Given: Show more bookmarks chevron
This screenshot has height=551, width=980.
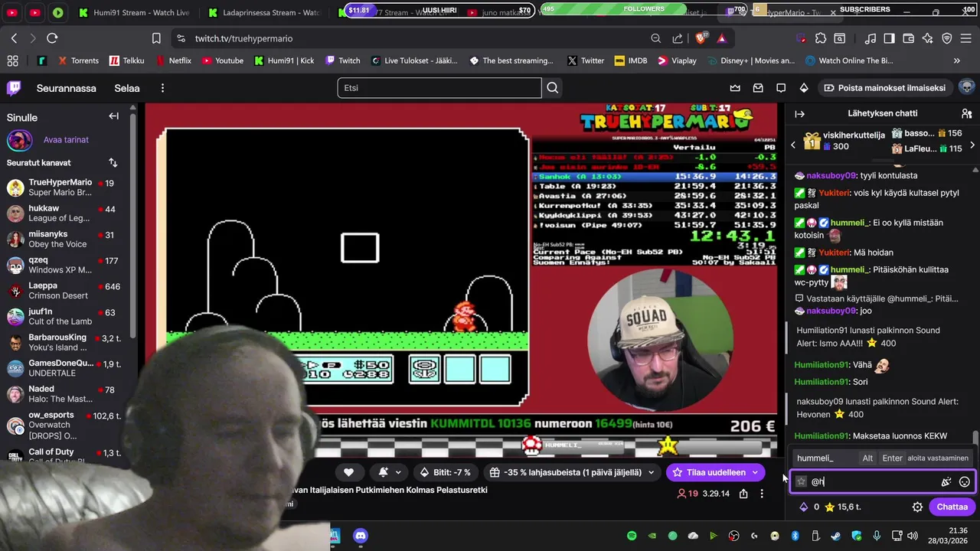Looking at the screenshot, I should 956,60.
